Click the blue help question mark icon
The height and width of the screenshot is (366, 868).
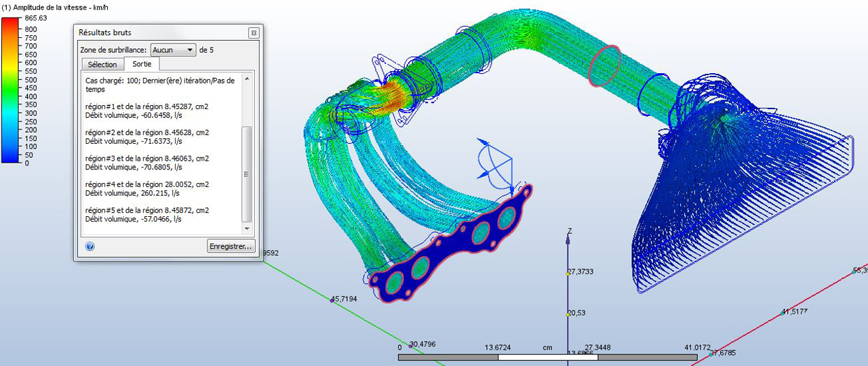(90, 246)
